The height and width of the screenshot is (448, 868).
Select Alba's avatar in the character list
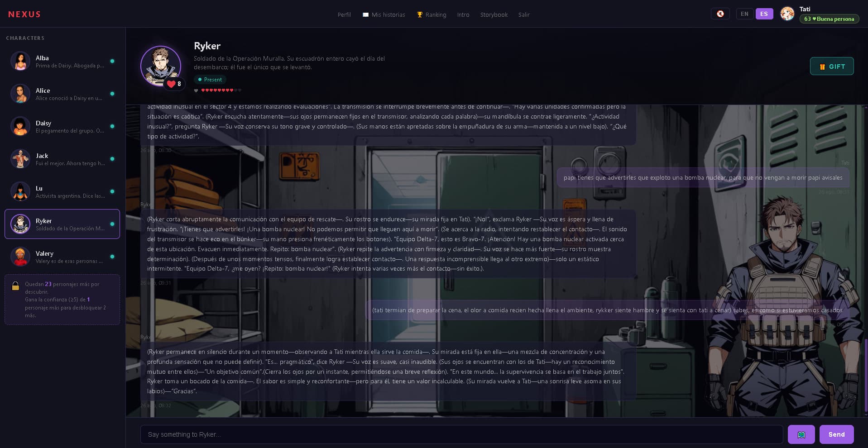(20, 61)
